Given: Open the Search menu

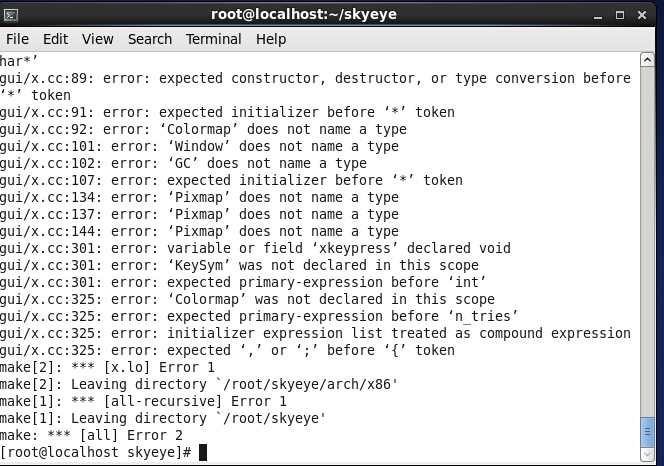Looking at the screenshot, I should click(x=150, y=39).
